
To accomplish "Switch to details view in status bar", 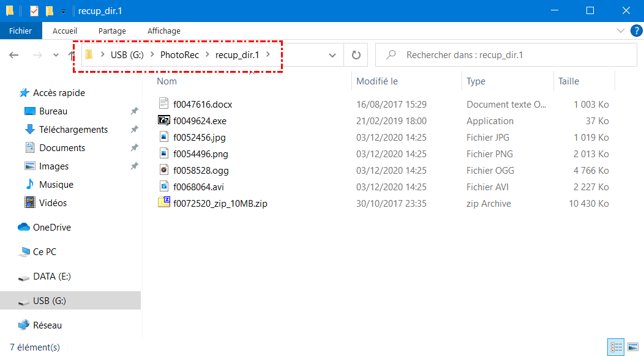I will click(x=616, y=347).
